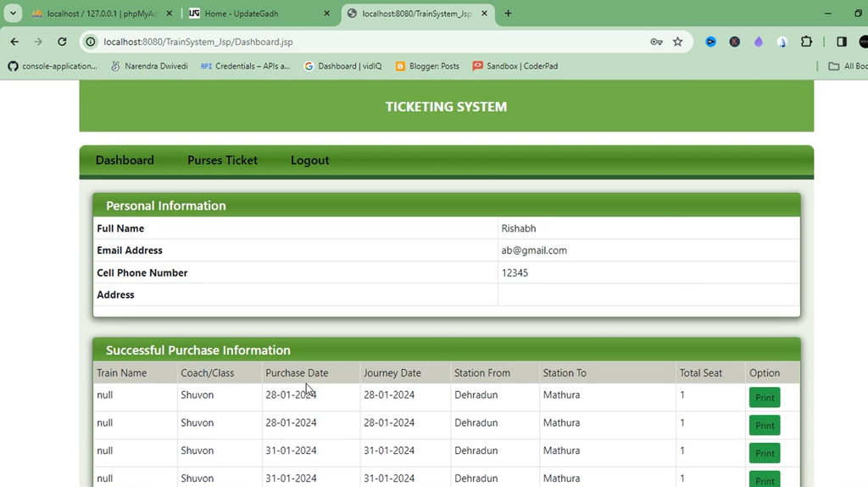Click the Journey Date column header
The image size is (868, 487).
[x=392, y=372]
